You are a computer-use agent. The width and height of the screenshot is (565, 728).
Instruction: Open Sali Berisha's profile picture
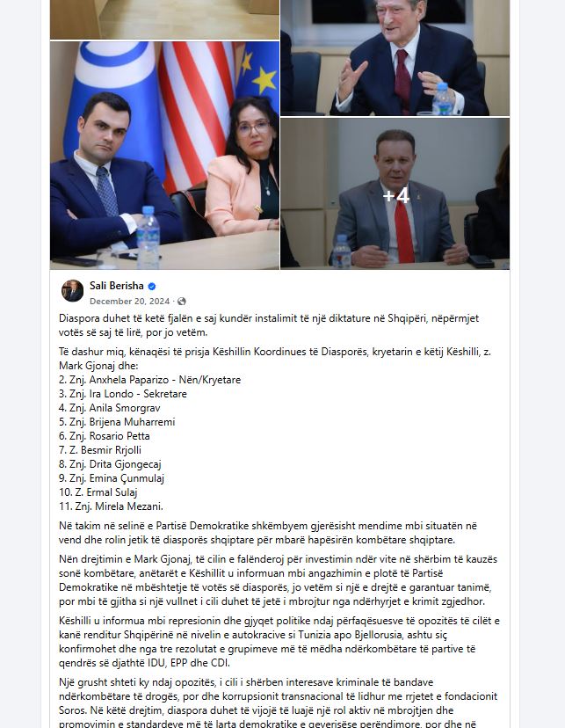[72, 291]
